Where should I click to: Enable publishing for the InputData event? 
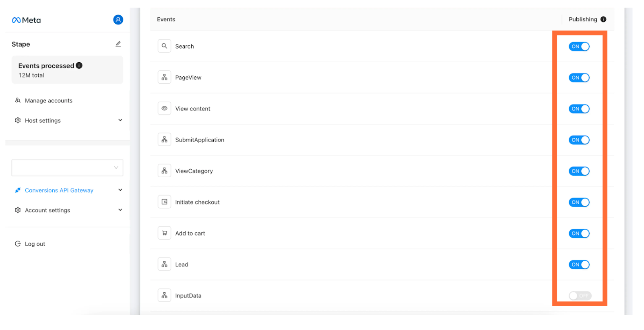(x=580, y=296)
